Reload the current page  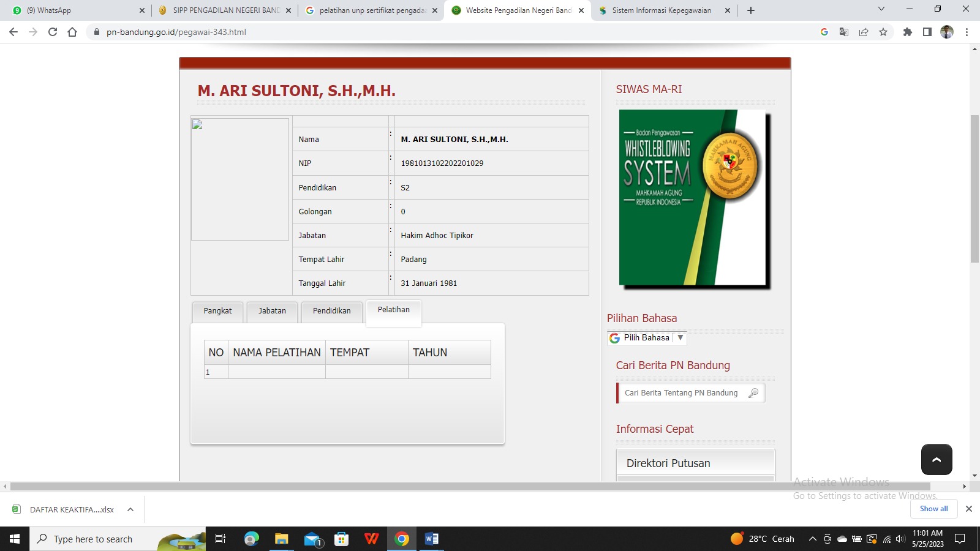(53, 32)
